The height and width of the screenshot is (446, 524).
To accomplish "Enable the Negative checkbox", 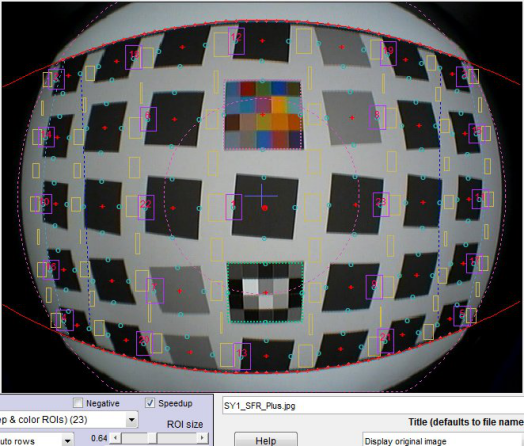I will click(x=78, y=403).
